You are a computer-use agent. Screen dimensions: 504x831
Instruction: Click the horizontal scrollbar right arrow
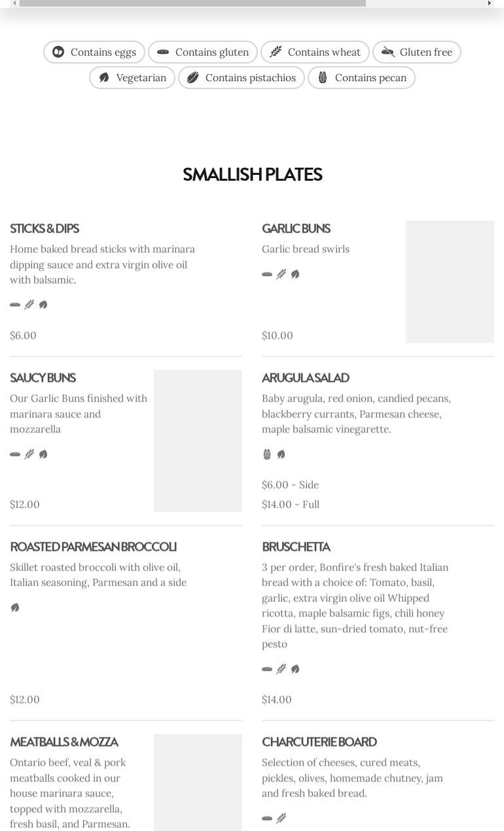click(x=489, y=3)
